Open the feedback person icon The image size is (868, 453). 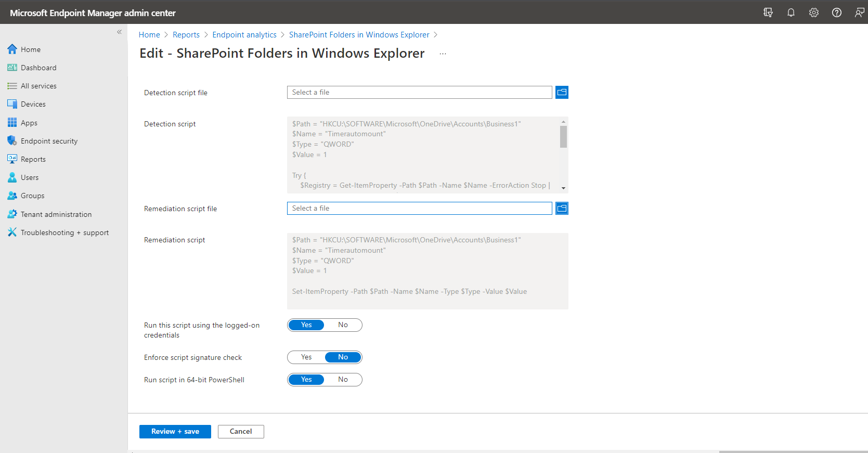860,12
